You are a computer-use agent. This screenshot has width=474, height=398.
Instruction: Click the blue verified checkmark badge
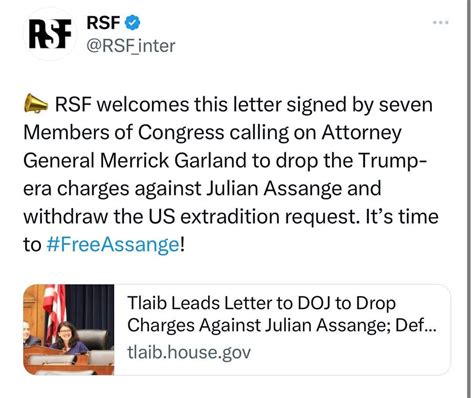pos(132,23)
